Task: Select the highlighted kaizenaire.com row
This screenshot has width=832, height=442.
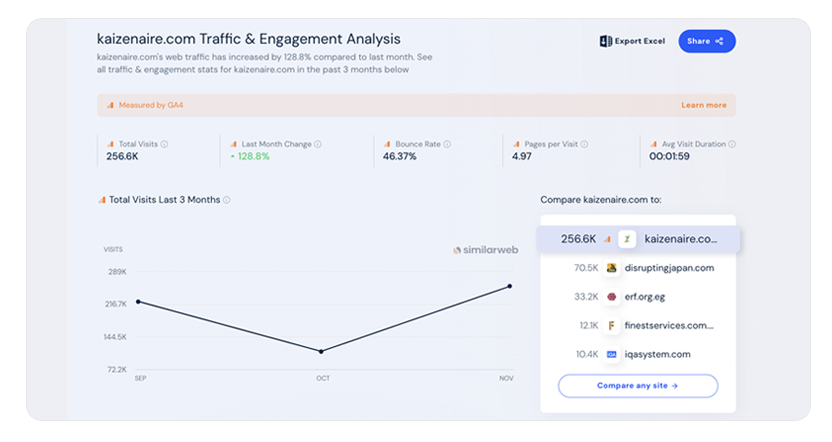Action: 638,239
